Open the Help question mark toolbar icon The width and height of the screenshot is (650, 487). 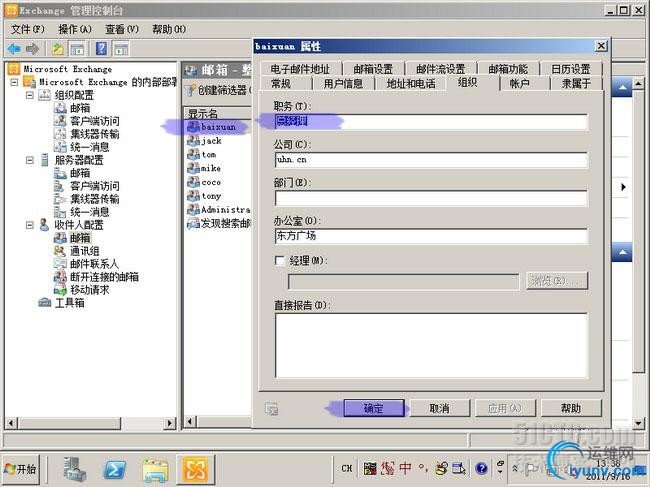[x=102, y=49]
